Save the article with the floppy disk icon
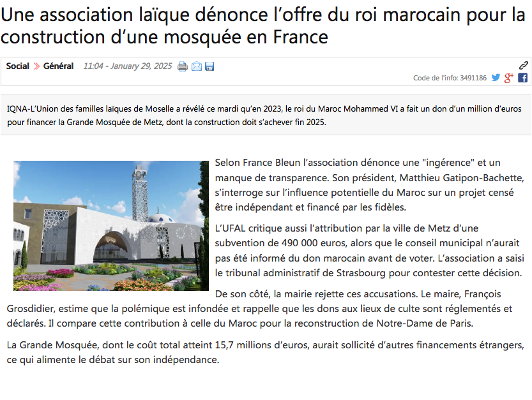532x400 pixels. 209,66
